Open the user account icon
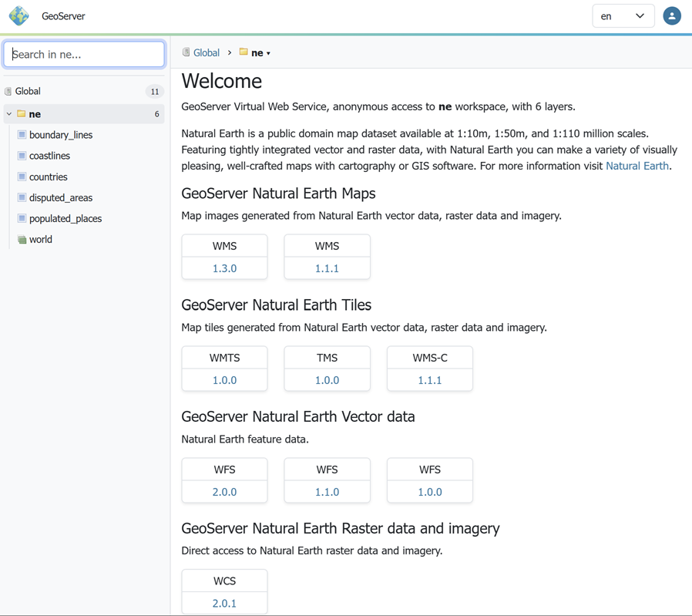 click(x=671, y=16)
